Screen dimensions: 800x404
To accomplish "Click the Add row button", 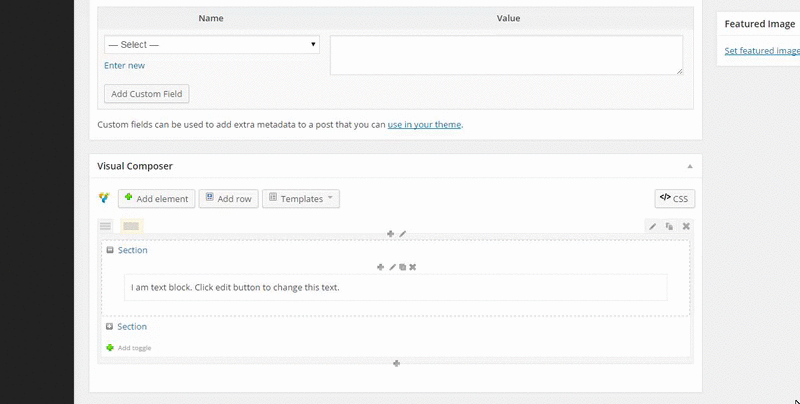I will (227, 199).
